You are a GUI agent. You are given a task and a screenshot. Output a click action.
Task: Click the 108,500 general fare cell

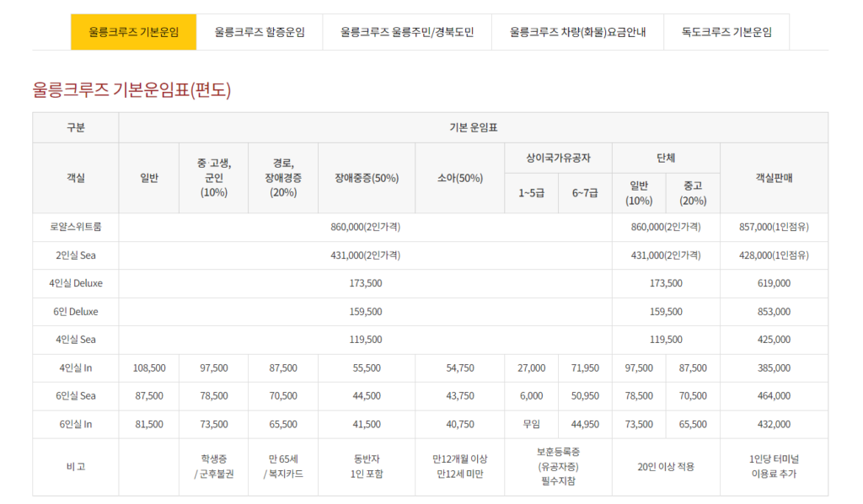tap(149, 368)
